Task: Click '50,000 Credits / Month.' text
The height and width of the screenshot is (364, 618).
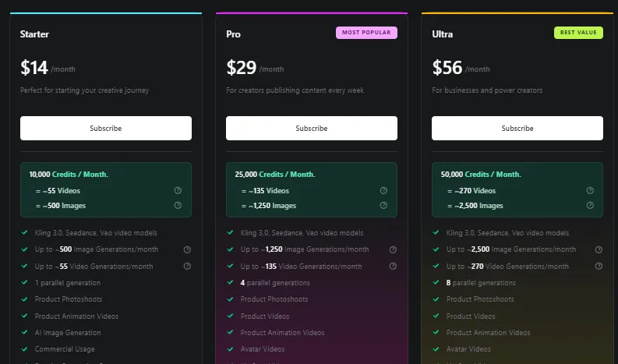Action: click(x=481, y=175)
